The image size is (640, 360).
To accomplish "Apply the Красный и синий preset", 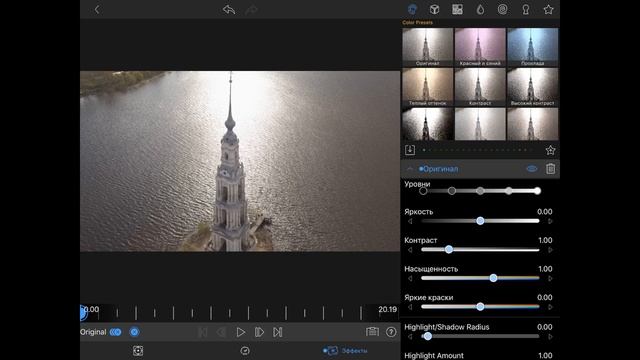I will (x=480, y=47).
